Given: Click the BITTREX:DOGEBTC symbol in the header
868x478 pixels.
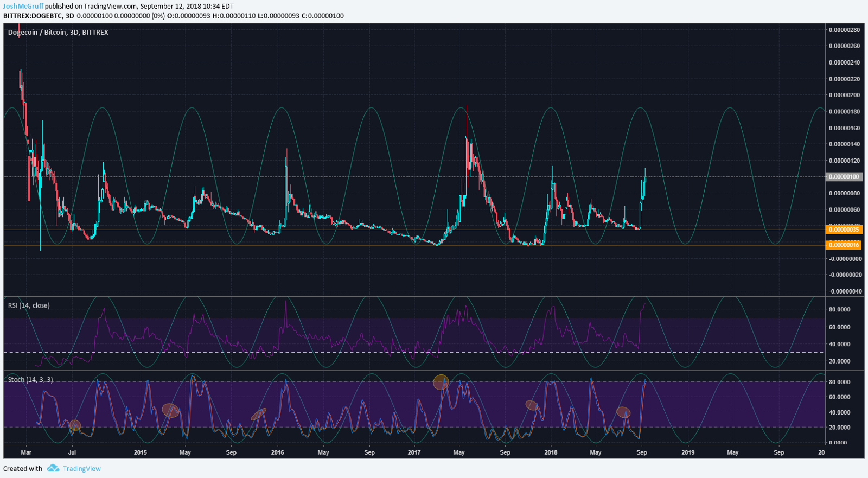Looking at the screenshot, I should (x=33, y=16).
